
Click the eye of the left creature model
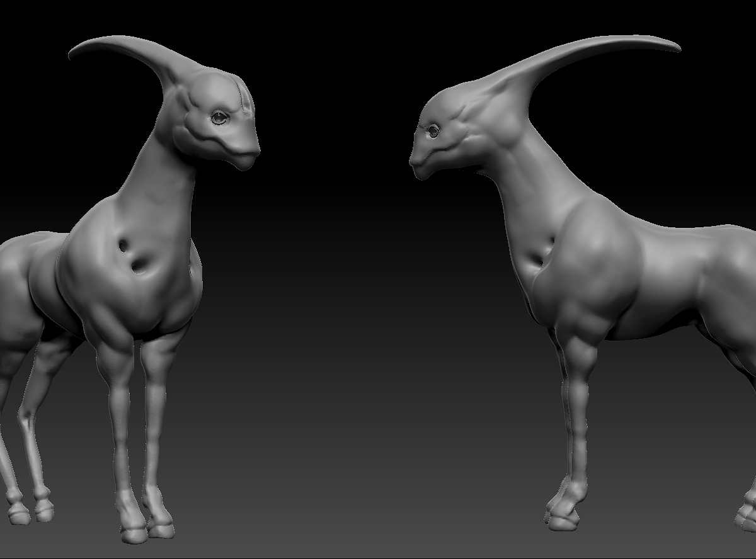pyautogui.click(x=219, y=117)
